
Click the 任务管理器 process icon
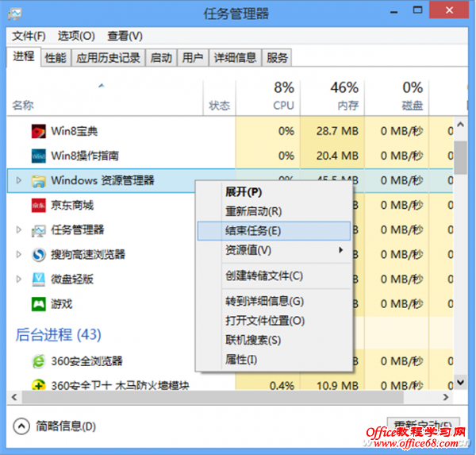coord(39,230)
